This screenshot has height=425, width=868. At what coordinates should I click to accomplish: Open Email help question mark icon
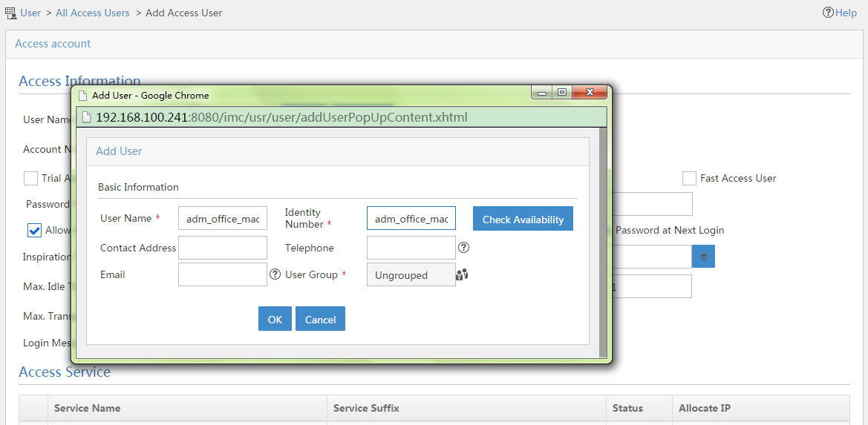(x=275, y=274)
